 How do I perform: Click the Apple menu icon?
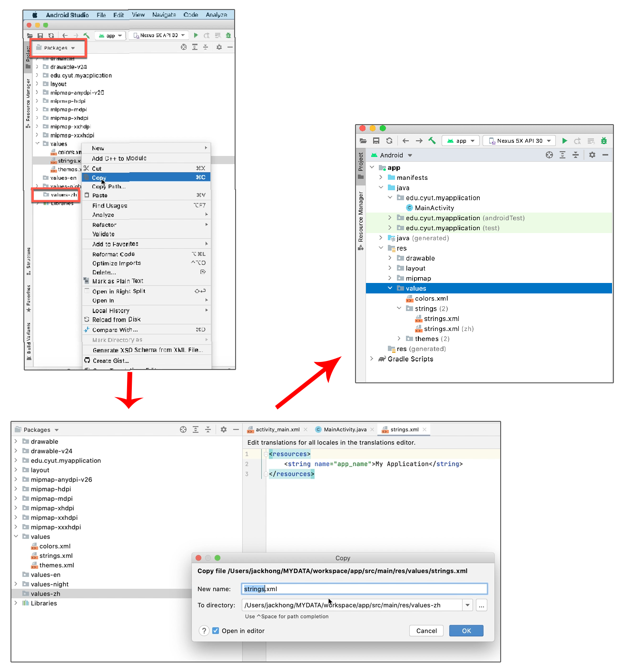(x=35, y=15)
